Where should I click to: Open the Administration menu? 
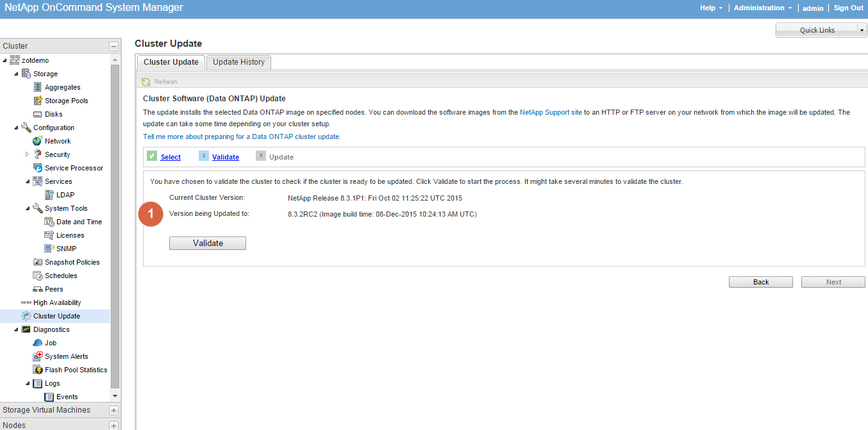pos(762,8)
